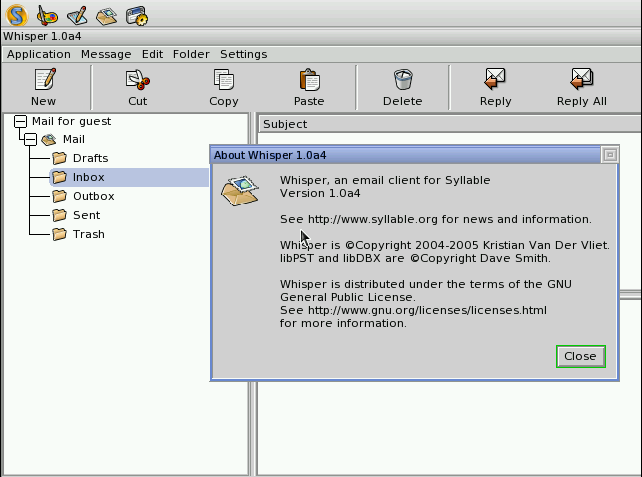
Task: Launch the paint palette application icon
Action: tap(47, 16)
